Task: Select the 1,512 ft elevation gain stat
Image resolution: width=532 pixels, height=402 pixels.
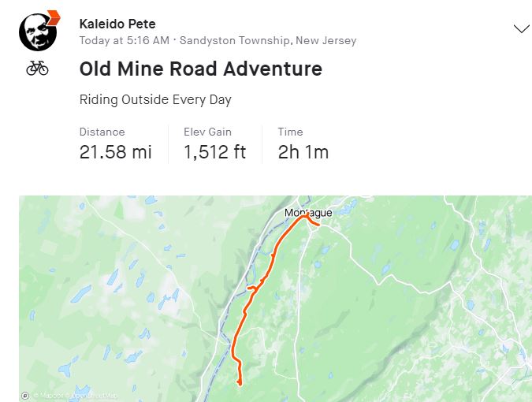Action: point(215,151)
